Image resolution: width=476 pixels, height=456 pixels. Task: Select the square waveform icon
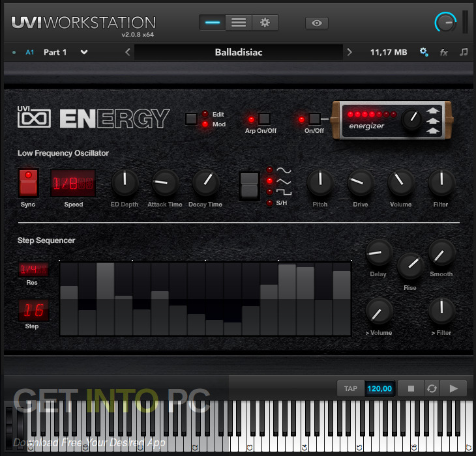pyautogui.click(x=284, y=192)
